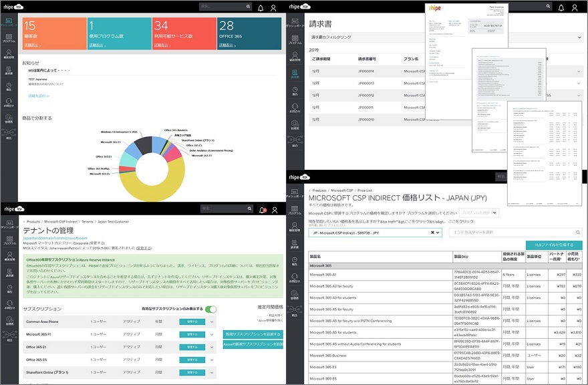Click generate XLS file button

pos(554,245)
